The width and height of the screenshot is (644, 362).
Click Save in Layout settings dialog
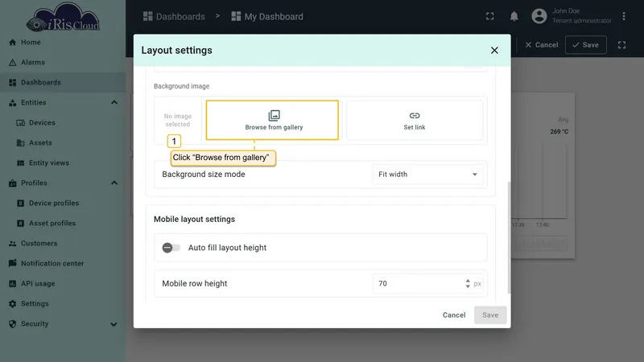tap(490, 315)
